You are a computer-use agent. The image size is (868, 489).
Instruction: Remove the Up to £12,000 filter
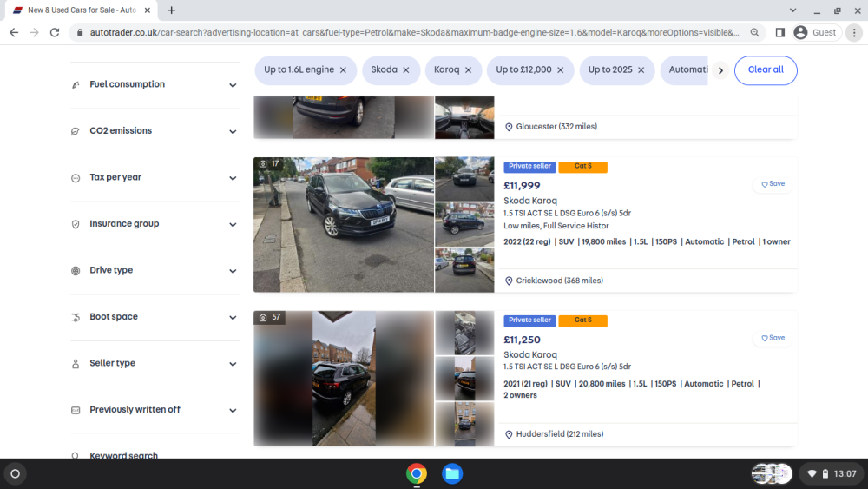tap(560, 70)
